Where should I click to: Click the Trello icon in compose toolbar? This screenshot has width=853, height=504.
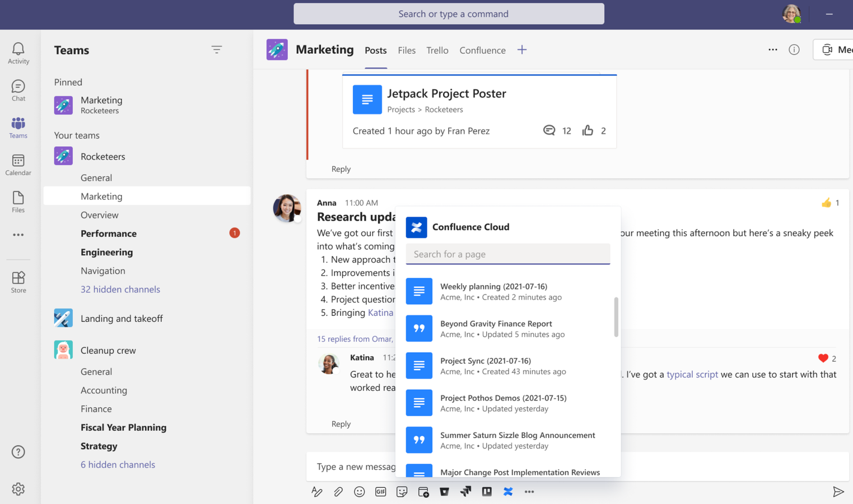pyautogui.click(x=487, y=492)
